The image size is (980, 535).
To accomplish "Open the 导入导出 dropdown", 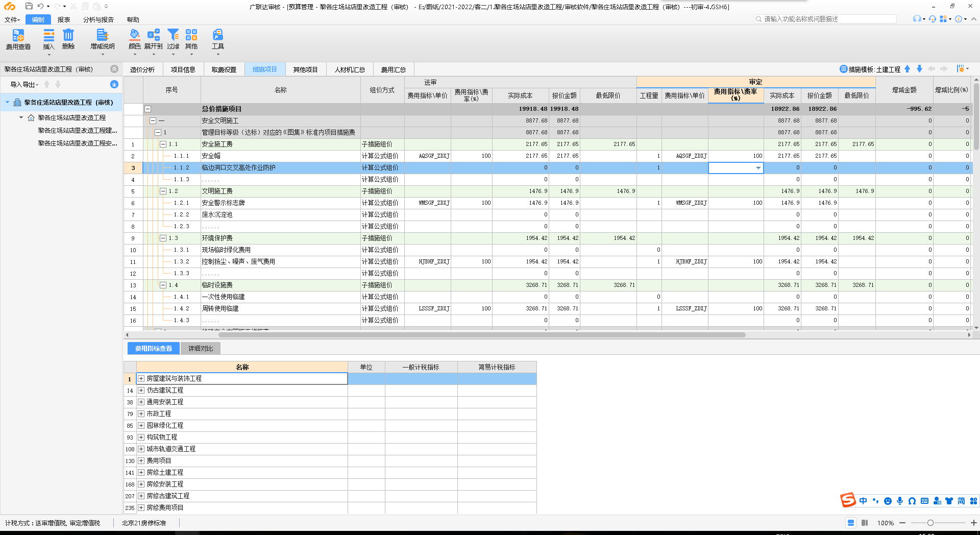I will (24, 84).
